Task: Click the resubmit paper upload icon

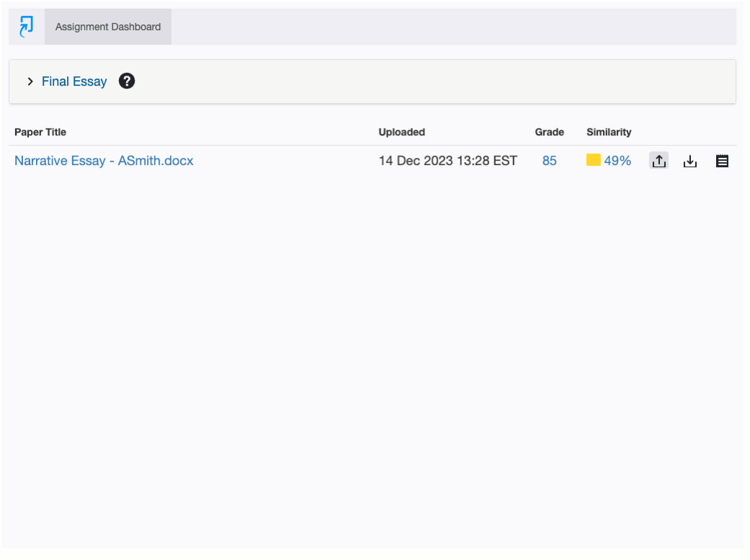Action: 659,160
